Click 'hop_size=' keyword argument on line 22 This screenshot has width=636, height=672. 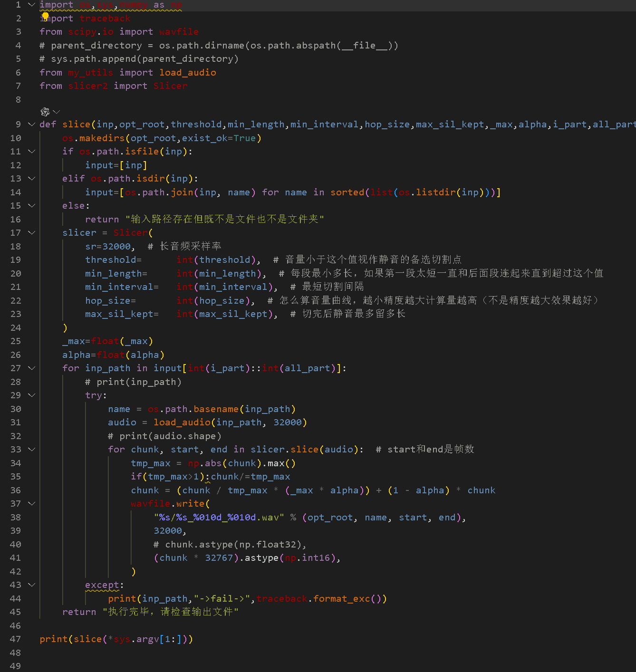click(111, 300)
